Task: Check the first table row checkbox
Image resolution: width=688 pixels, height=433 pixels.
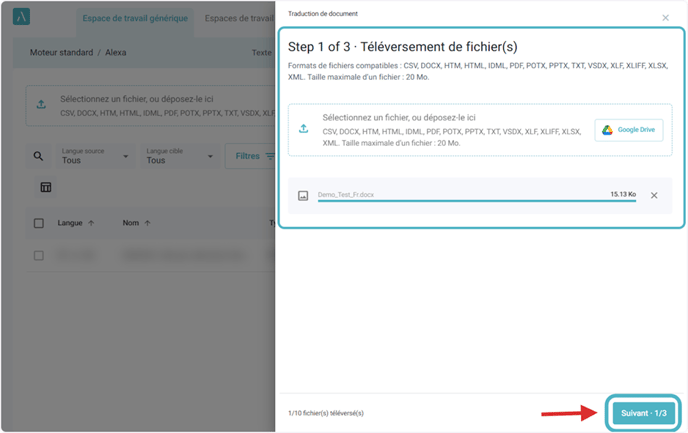Action: [x=39, y=256]
